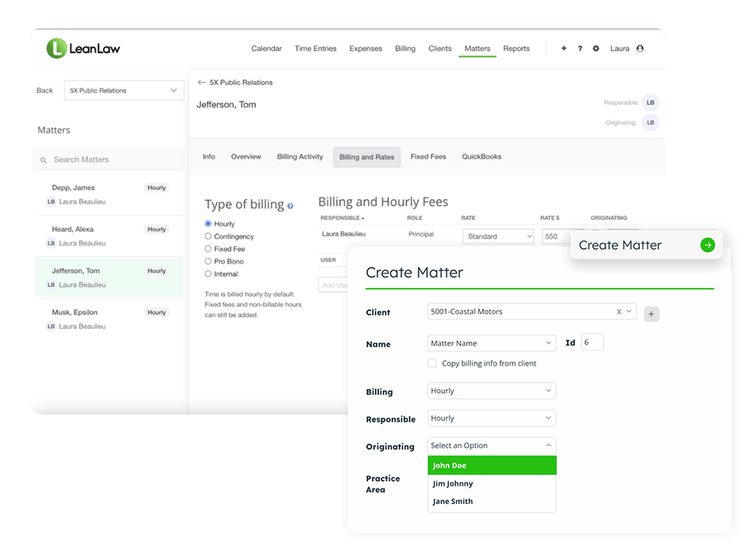
Task: Click the green arrow on Create Matter
Action: coord(707,245)
